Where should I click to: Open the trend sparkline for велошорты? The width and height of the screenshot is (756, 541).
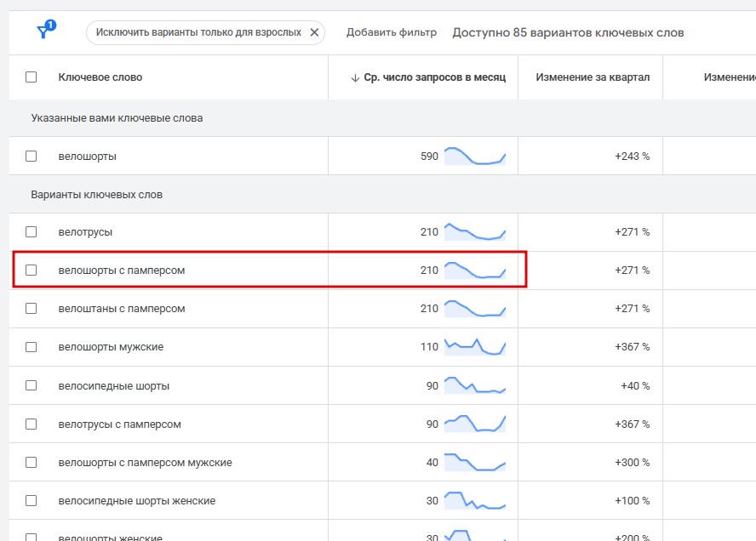coord(475,157)
